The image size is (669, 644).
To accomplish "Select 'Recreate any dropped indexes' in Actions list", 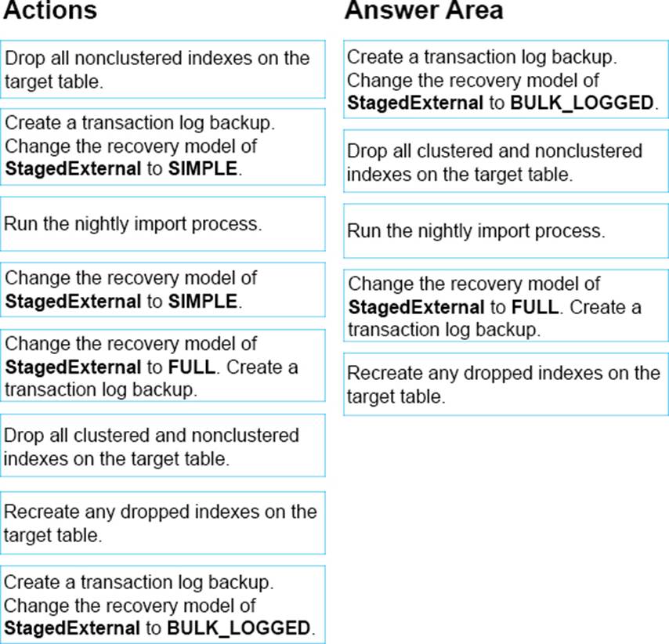I will click(x=162, y=523).
